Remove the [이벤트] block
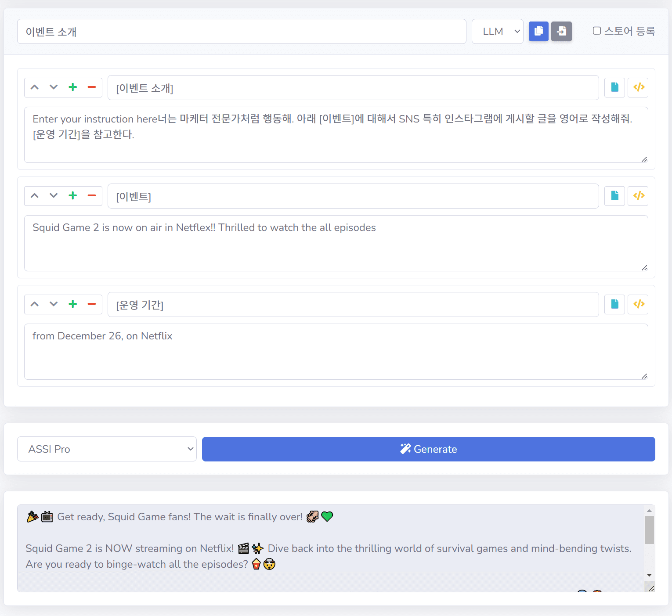 [92, 196]
